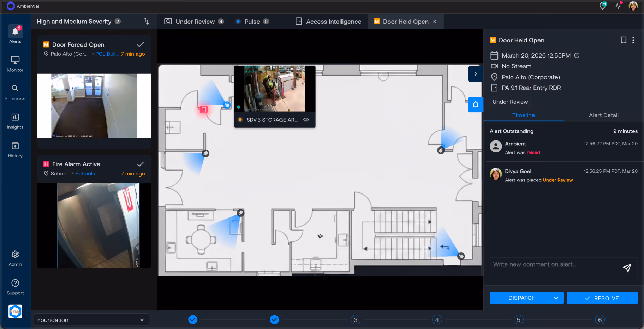Click the Divya Goel timeline entry
Image resolution: width=644 pixels, height=329 pixels.
pyautogui.click(x=563, y=175)
